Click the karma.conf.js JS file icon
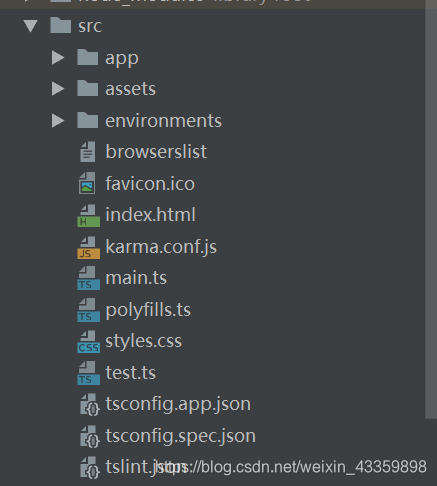437x486 pixels. point(89,248)
